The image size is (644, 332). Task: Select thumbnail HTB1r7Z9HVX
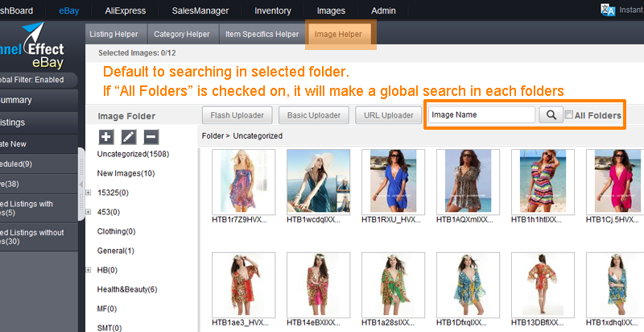tap(244, 181)
